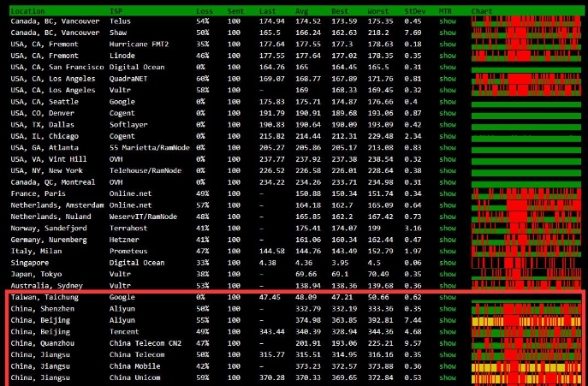The height and width of the screenshot is (386, 588).
Task: Click the ISP column header
Action: (x=116, y=11)
